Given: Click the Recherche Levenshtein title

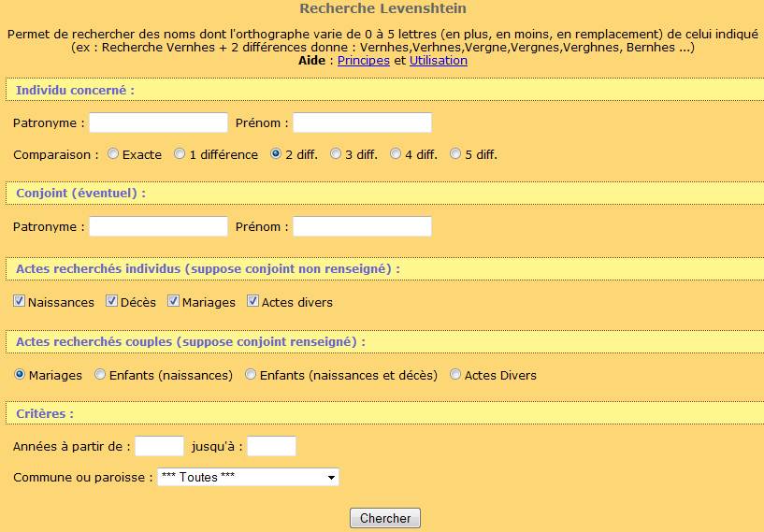Looking at the screenshot, I should pos(383,8).
